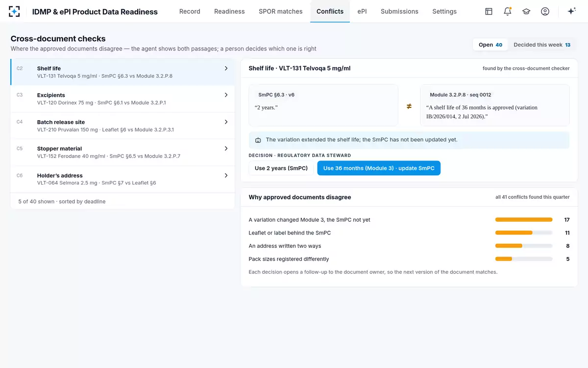Click the not-equal sign between passages

(409, 106)
